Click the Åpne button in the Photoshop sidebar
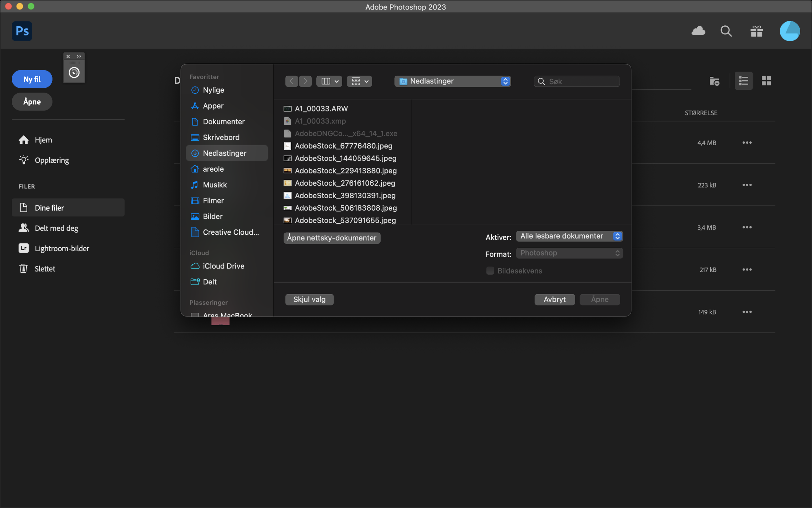 pyautogui.click(x=32, y=101)
